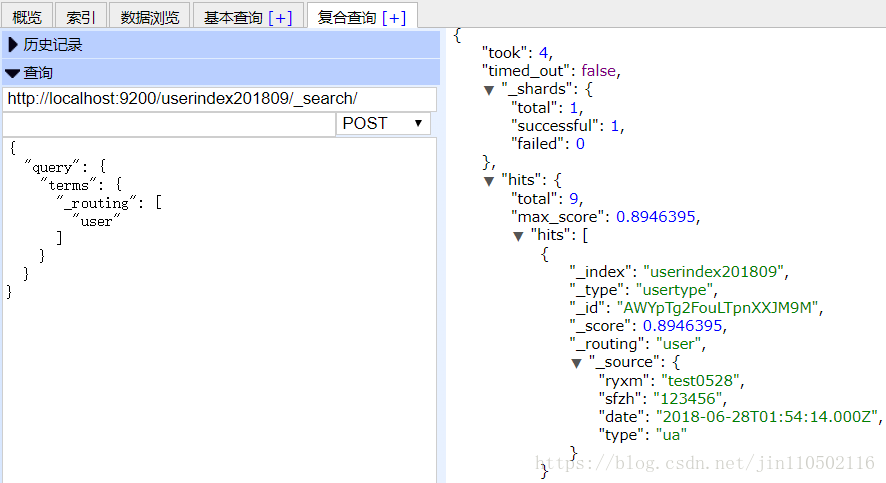Select the "ryxm" value test0528
The image size is (886, 483).
pyautogui.click(x=701, y=380)
